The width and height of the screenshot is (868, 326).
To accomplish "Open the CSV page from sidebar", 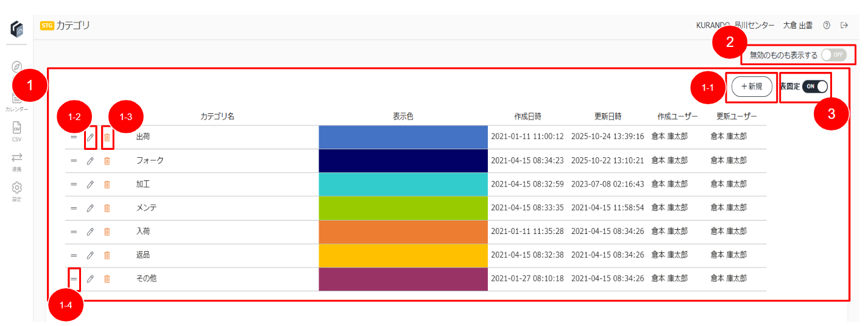I will click(17, 130).
